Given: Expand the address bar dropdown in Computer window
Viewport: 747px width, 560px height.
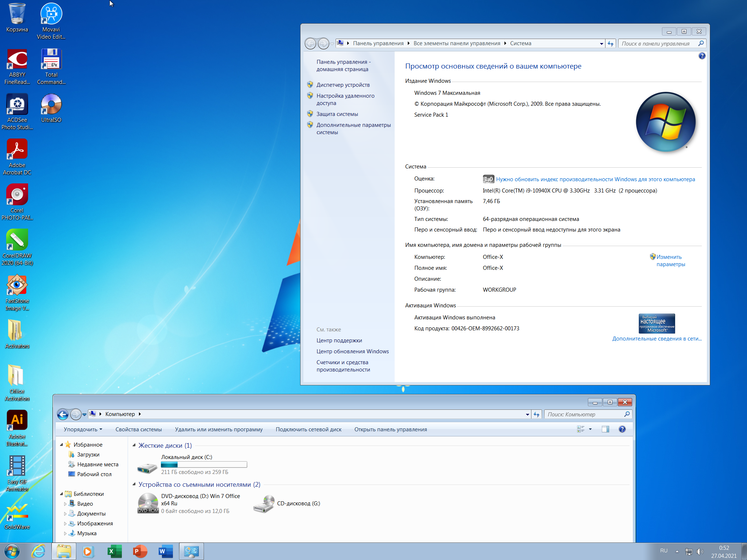Looking at the screenshot, I should [527, 415].
